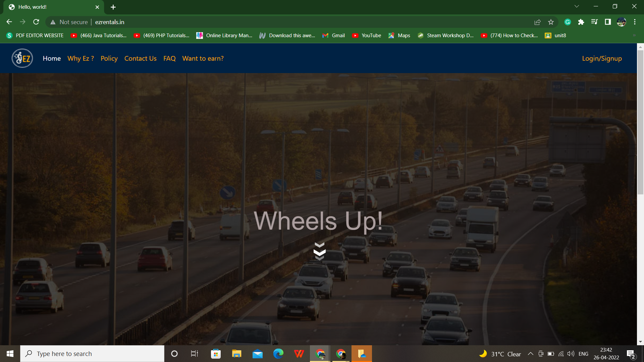Viewport: 644px width, 362px height.
Task: Open the Gmail bookmark
Action: pos(333,36)
